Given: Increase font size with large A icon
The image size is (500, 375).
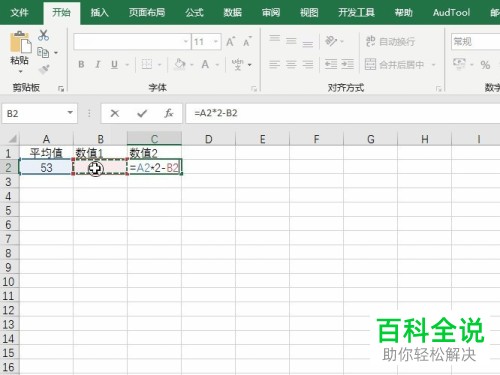Looking at the screenshot, I should [230, 42].
